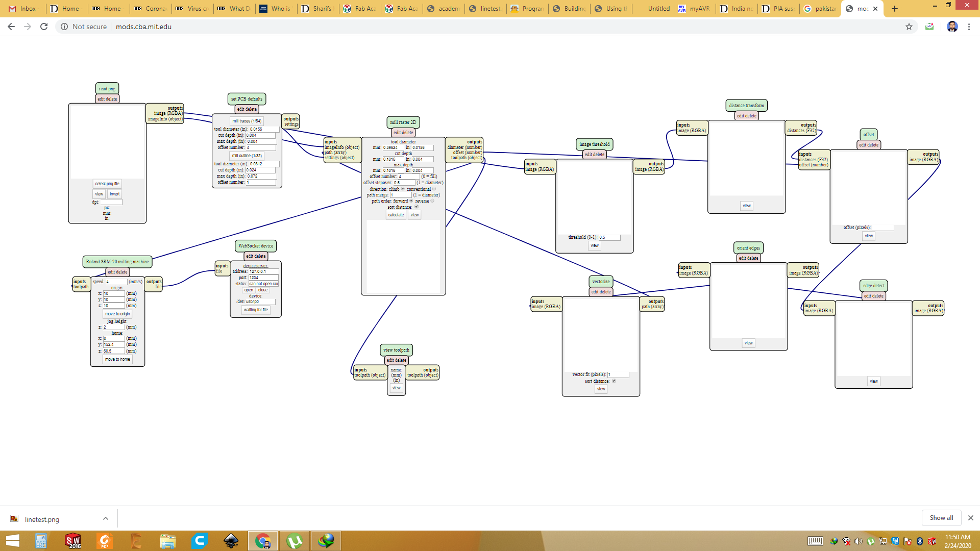View site information for Not secure
The image size is (980, 551).
[84, 27]
